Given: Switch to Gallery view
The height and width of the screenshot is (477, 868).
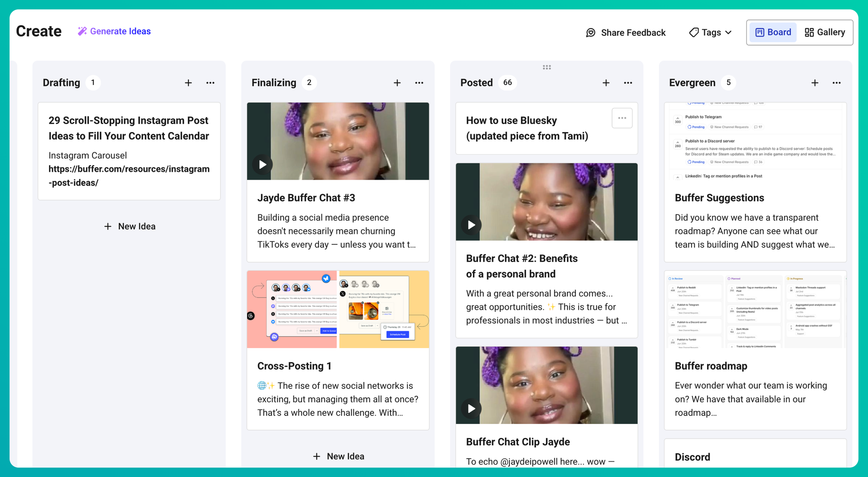Looking at the screenshot, I should click(825, 33).
